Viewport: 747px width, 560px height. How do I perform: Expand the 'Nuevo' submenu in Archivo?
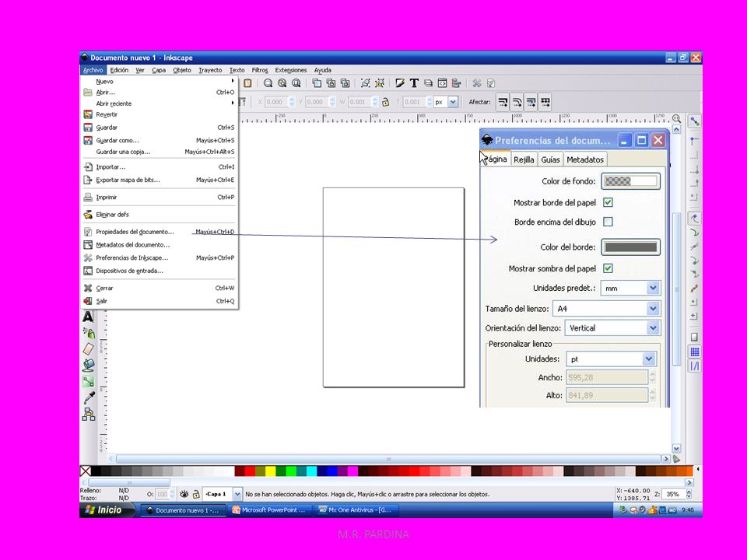pyautogui.click(x=160, y=82)
